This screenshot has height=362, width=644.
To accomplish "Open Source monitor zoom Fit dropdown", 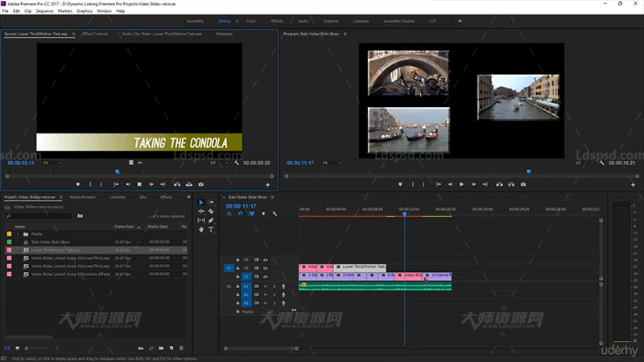I will click(x=52, y=163).
